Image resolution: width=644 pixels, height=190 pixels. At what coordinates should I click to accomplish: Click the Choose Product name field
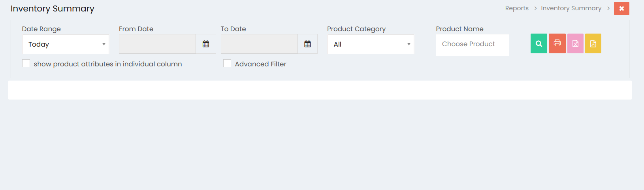click(x=473, y=45)
